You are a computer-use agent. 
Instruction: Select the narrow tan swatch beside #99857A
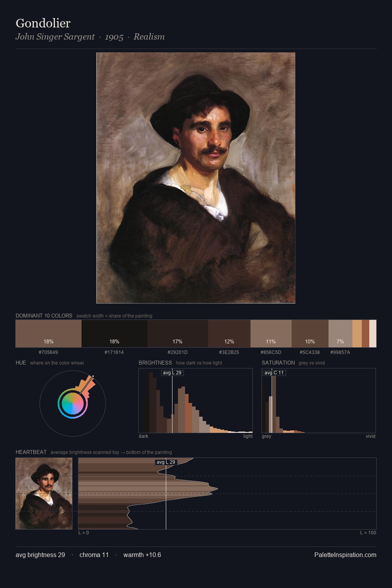pyautogui.click(x=357, y=334)
